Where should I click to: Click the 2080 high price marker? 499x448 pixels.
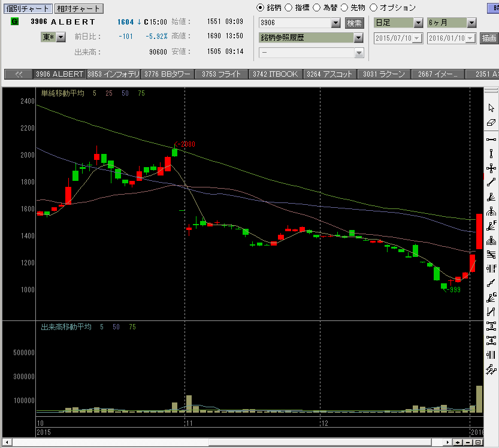185,144
